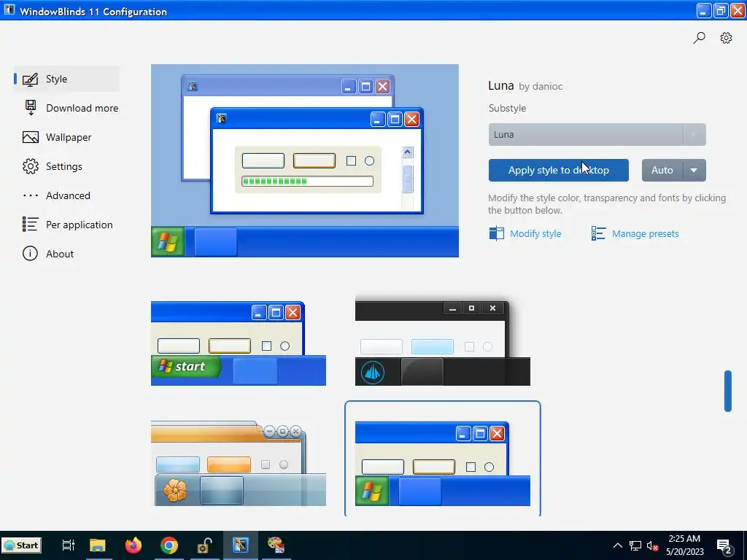Screen dimensions: 747x560
Task: Click the WindowBlinds taskbar icon
Action: [x=240, y=545]
